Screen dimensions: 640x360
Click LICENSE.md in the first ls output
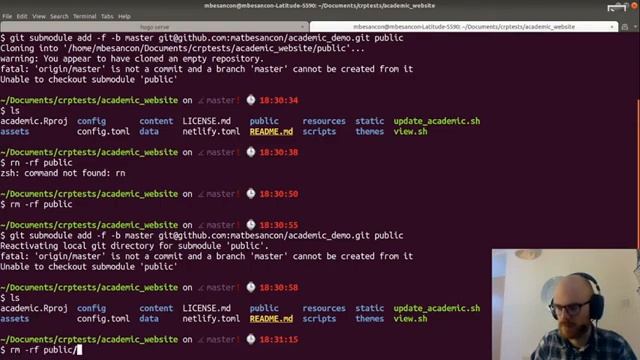pyautogui.click(x=207, y=121)
